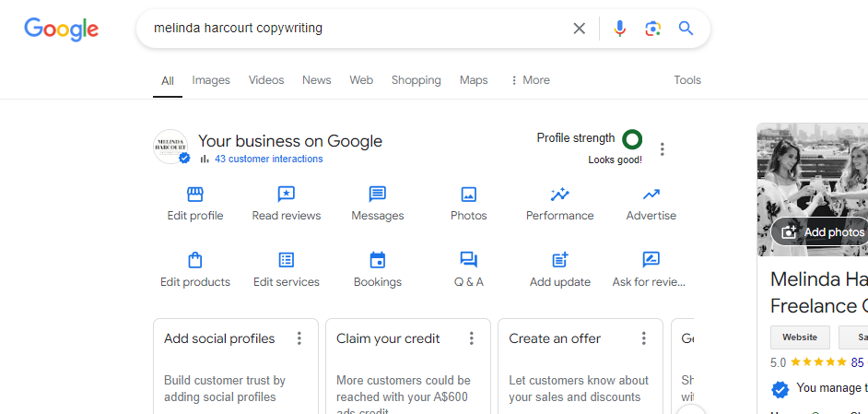Open Create an offer card options menu
The image size is (868, 414).
[644, 338]
